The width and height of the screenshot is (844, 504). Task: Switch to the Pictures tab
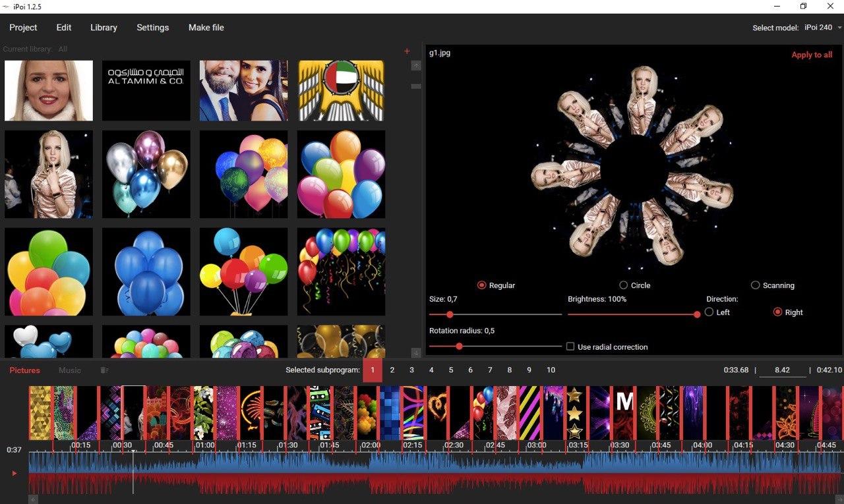(x=24, y=370)
